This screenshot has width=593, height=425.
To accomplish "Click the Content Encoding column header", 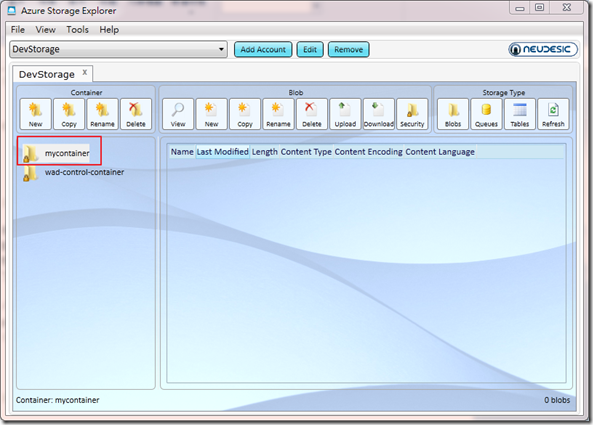I will pyautogui.click(x=368, y=152).
